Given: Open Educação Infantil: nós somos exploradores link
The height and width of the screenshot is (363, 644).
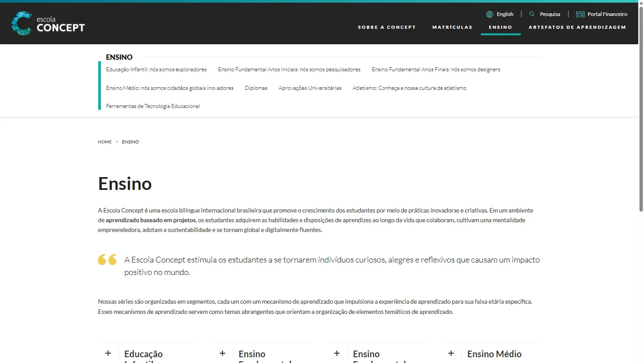Looking at the screenshot, I should pyautogui.click(x=156, y=70).
